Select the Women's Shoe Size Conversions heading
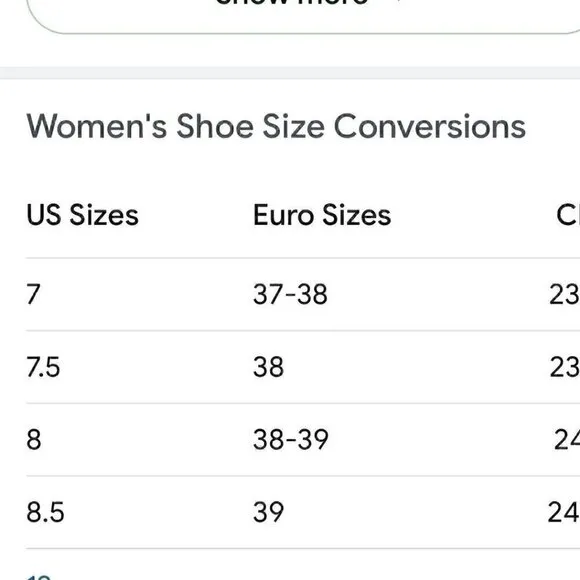Viewport: 580px width, 580px height. click(276, 127)
